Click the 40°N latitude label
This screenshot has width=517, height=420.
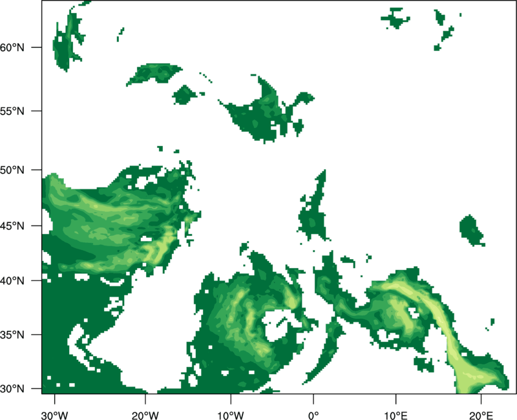(12, 281)
